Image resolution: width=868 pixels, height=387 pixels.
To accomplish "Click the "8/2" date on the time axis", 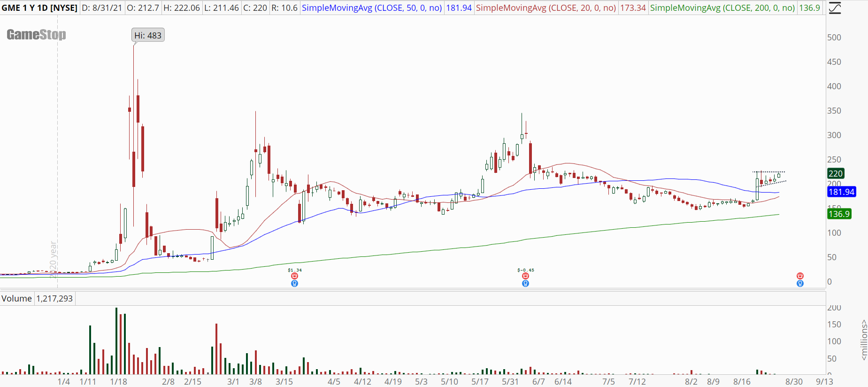I will (x=691, y=382).
